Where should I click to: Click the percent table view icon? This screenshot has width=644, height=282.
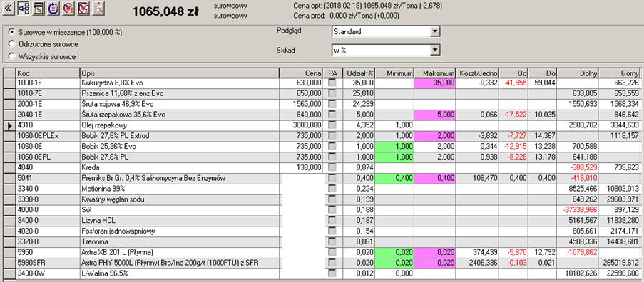tap(39, 8)
